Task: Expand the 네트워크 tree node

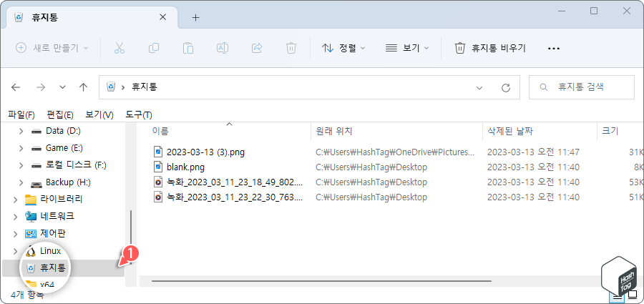Action: click(x=15, y=217)
